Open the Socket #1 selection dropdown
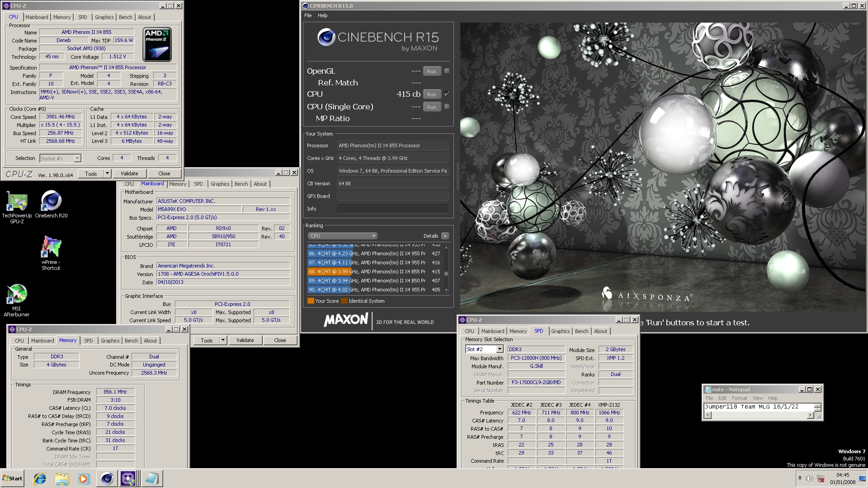 (77, 158)
